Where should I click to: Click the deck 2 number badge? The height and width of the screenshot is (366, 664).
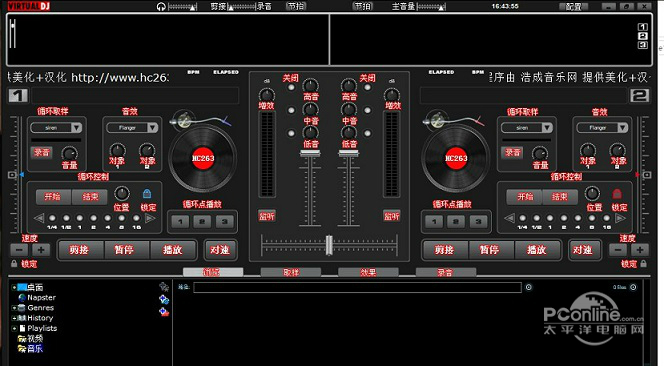(639, 95)
